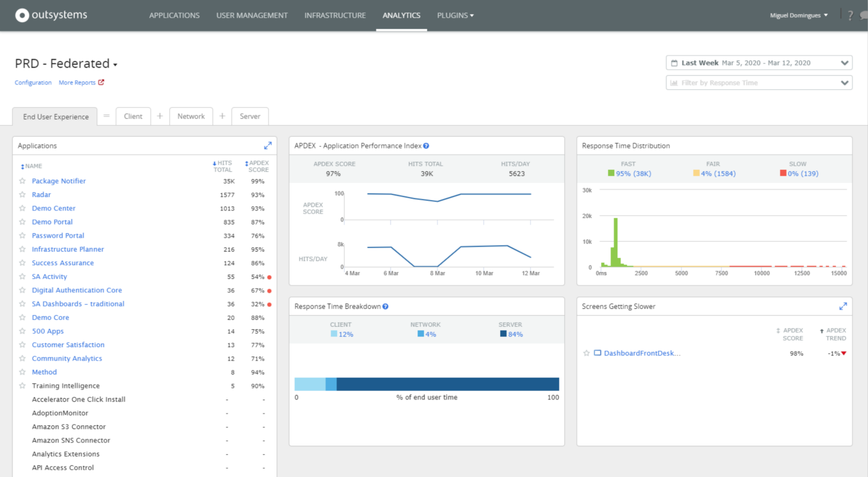Favorite the DashboardFrontDesk screen
The height and width of the screenshot is (477, 868).
pos(586,353)
